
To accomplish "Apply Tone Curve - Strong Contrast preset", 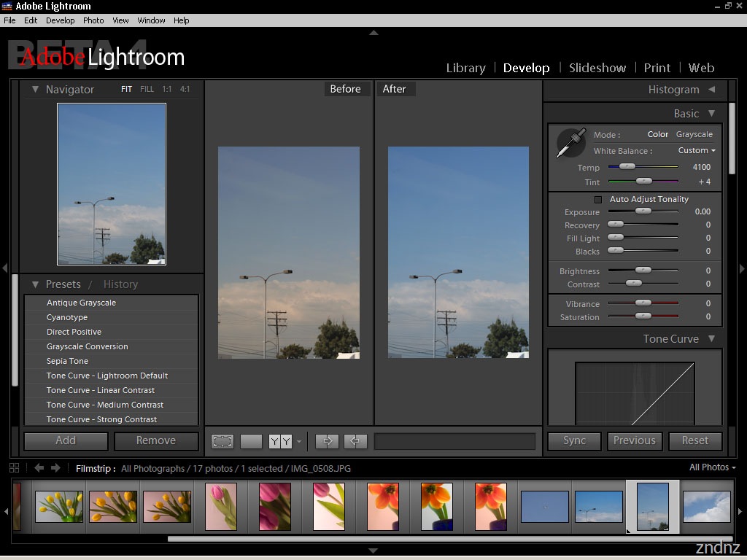I will point(112,419).
